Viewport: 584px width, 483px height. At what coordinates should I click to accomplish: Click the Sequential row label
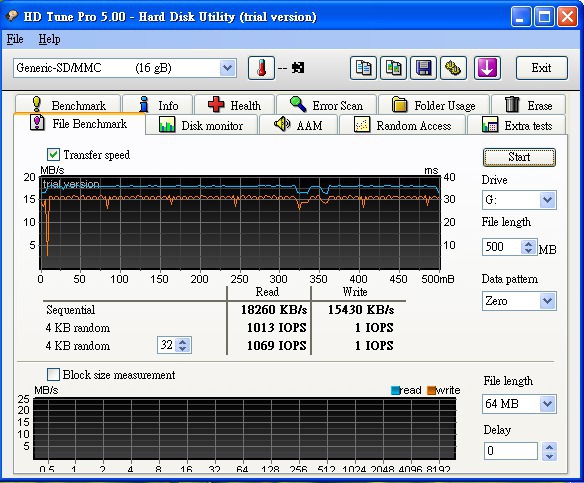pyautogui.click(x=71, y=309)
